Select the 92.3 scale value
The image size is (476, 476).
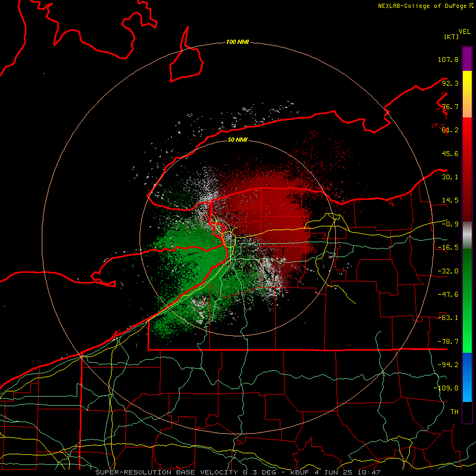pyautogui.click(x=450, y=83)
